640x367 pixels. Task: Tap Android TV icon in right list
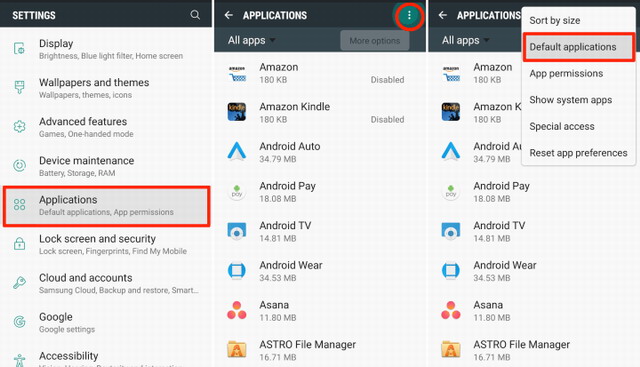[x=451, y=231]
